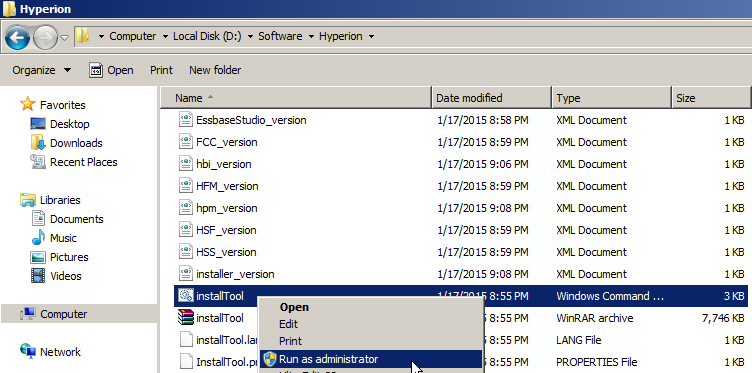The image size is (752, 373).
Task: Click the Print toolbar button
Action: point(161,70)
